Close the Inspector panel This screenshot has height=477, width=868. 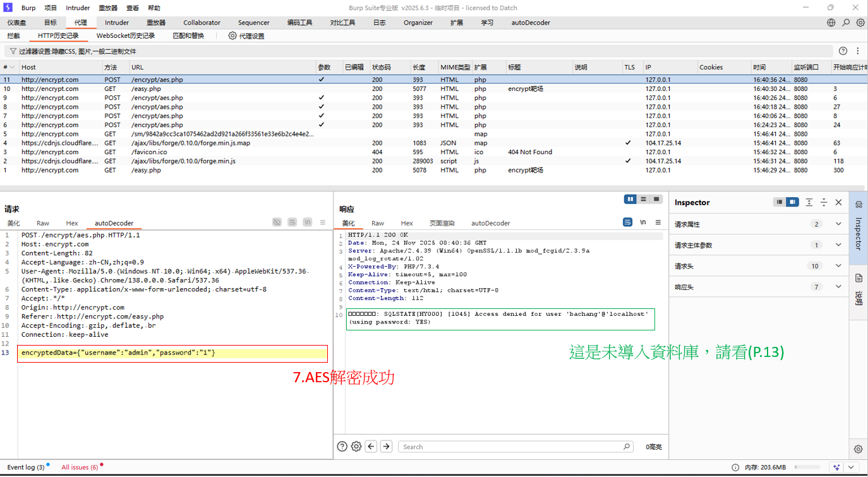(x=838, y=202)
